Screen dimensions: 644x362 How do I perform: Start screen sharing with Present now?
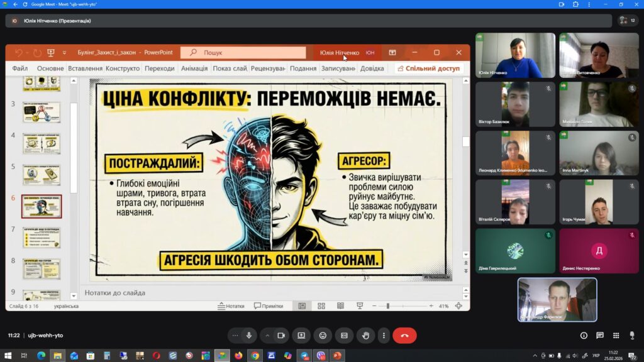301,336
